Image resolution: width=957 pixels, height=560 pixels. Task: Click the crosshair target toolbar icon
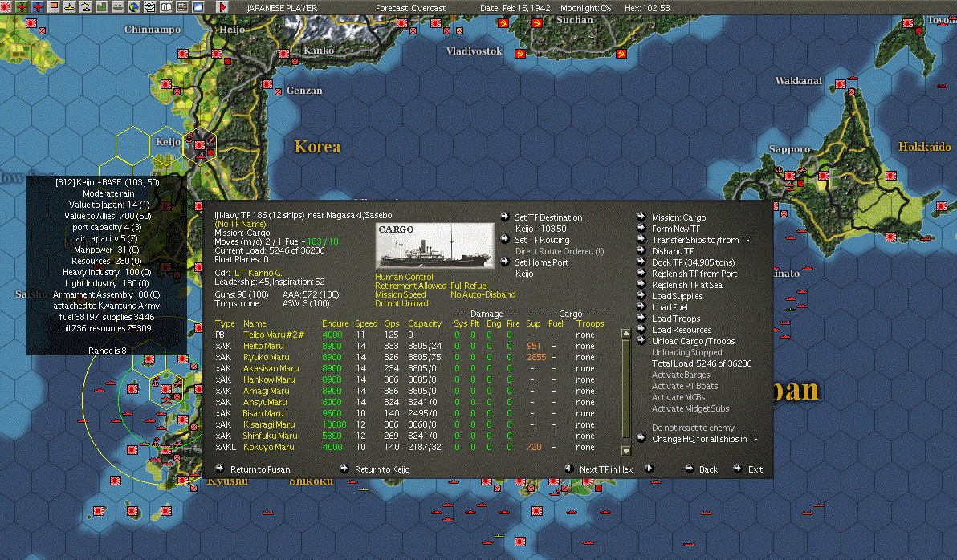(x=149, y=6)
